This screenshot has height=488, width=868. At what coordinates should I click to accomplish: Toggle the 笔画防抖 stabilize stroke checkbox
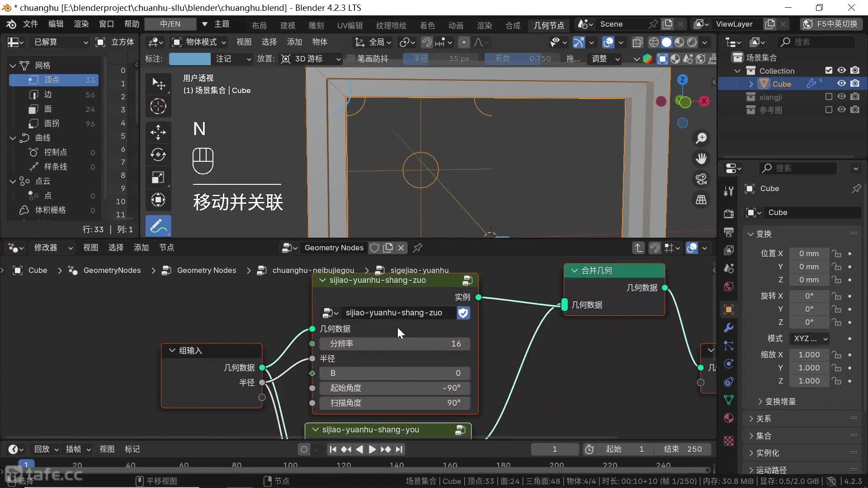[x=351, y=59]
